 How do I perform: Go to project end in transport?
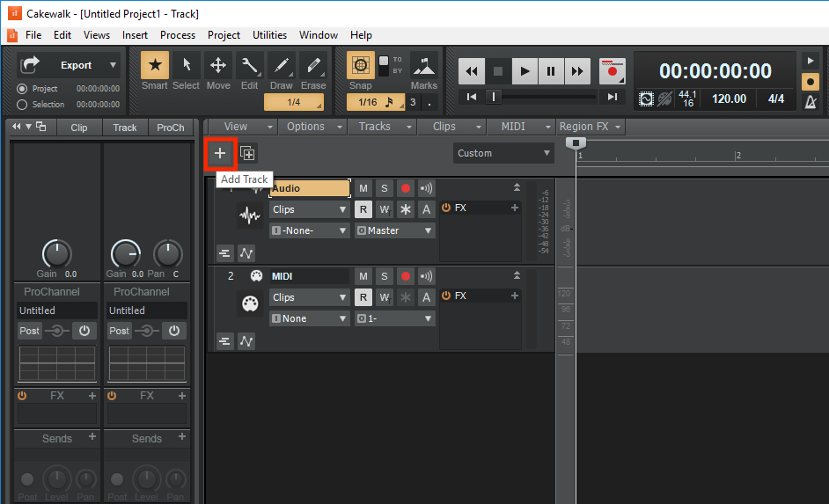click(x=613, y=97)
